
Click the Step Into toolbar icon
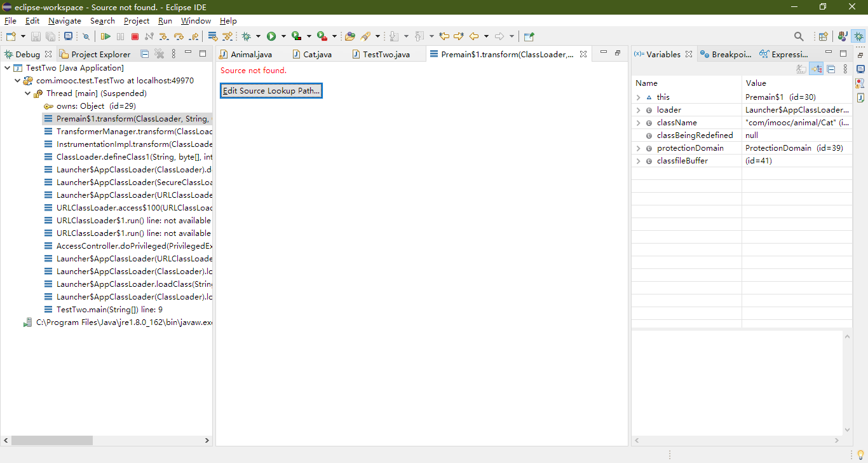(x=164, y=36)
